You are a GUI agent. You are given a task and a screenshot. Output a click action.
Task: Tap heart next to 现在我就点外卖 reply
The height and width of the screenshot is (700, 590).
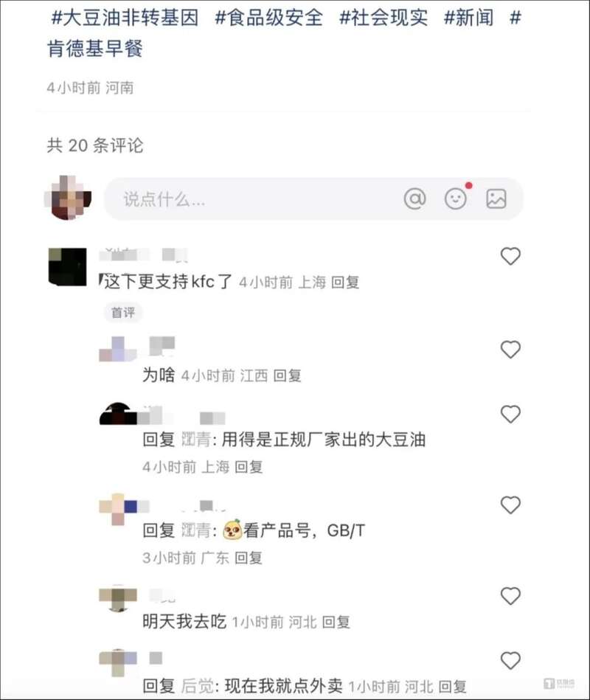[510, 661]
